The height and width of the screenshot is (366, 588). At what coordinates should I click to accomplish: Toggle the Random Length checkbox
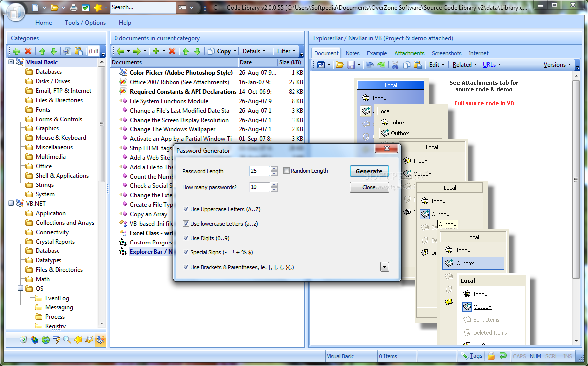point(286,171)
